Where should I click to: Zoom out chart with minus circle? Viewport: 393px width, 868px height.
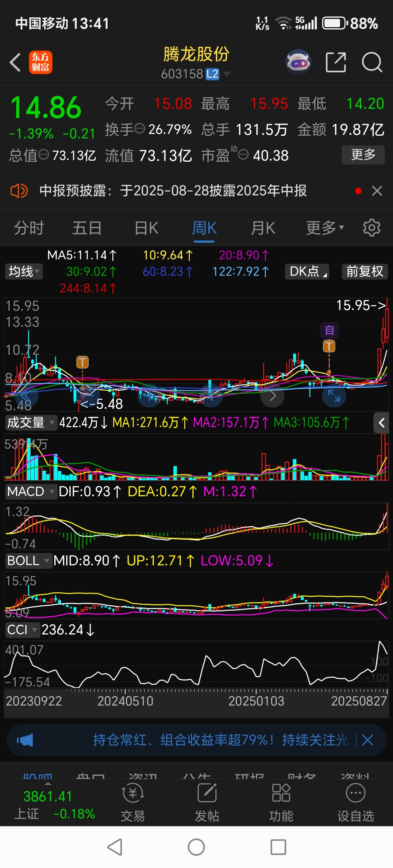pos(88,395)
